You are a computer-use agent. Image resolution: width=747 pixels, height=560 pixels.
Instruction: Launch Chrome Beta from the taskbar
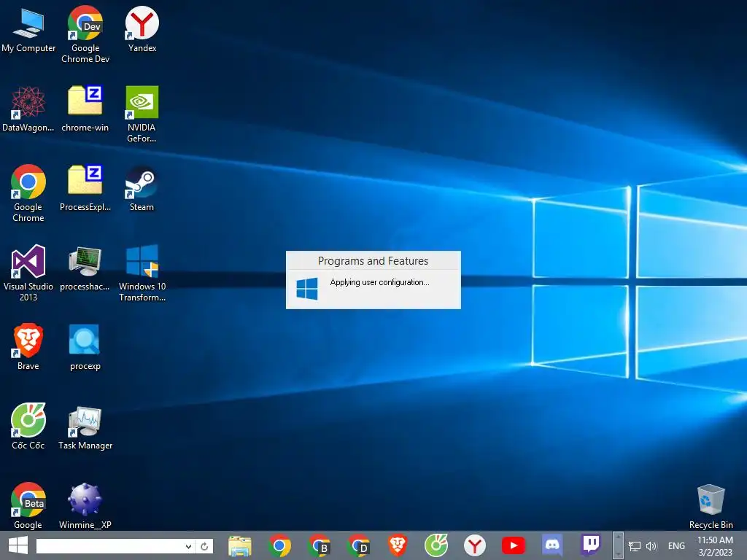[319, 545]
